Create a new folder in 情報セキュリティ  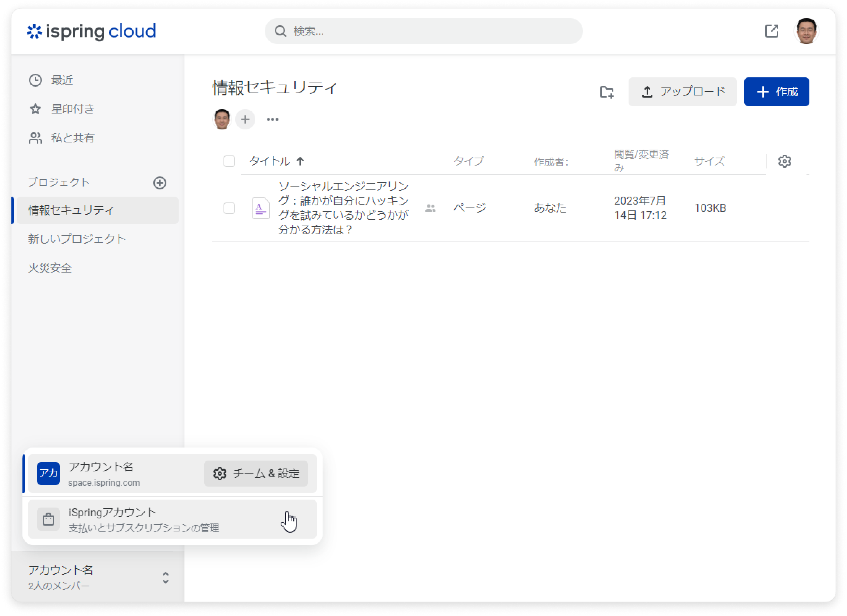606,92
